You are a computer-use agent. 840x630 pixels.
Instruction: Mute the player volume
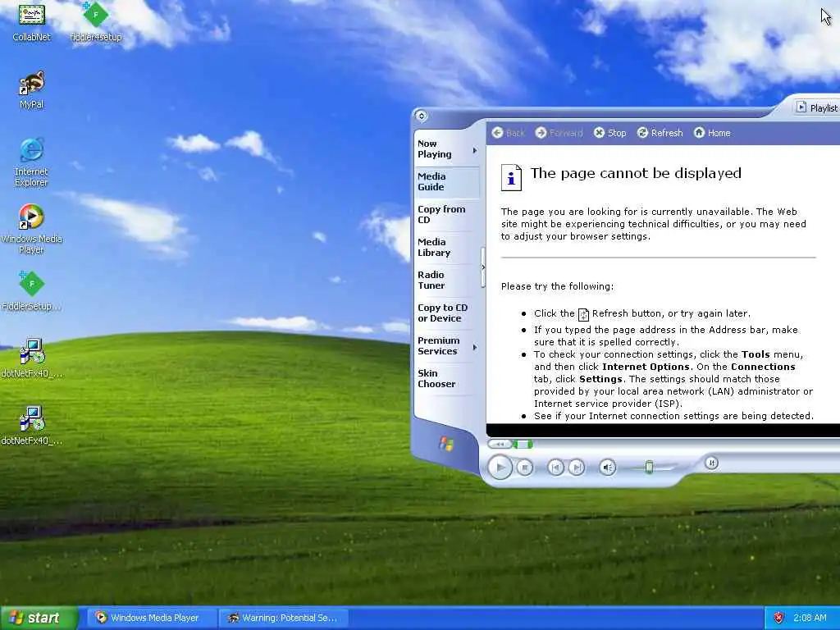click(607, 468)
